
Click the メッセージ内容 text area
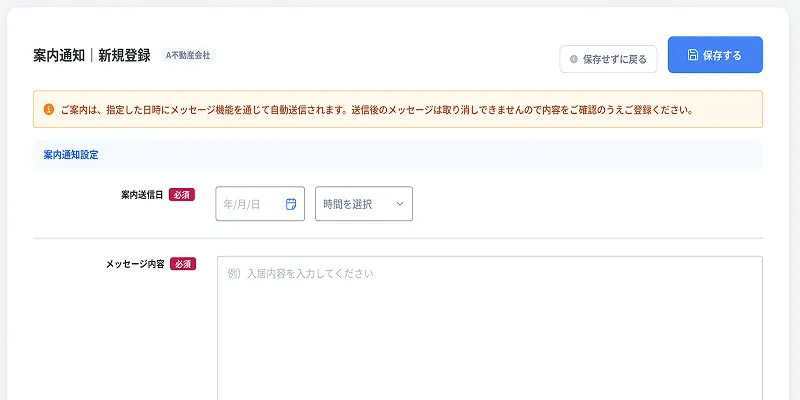[x=490, y=328]
